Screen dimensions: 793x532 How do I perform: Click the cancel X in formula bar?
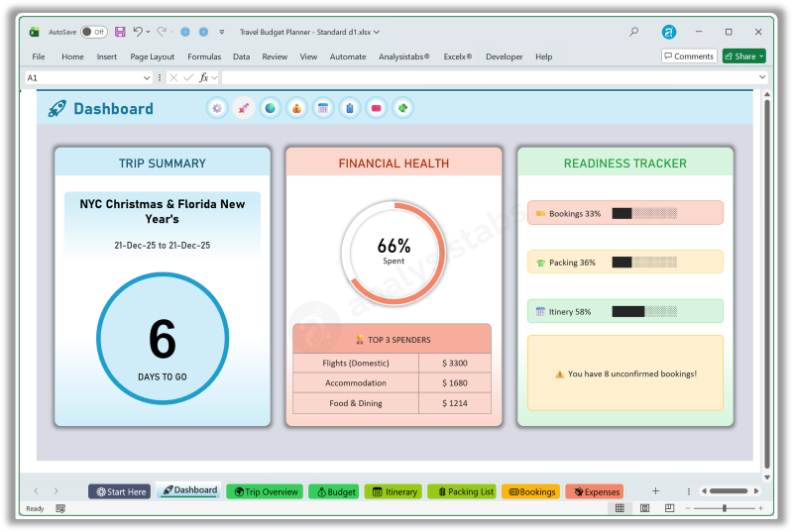(x=173, y=78)
